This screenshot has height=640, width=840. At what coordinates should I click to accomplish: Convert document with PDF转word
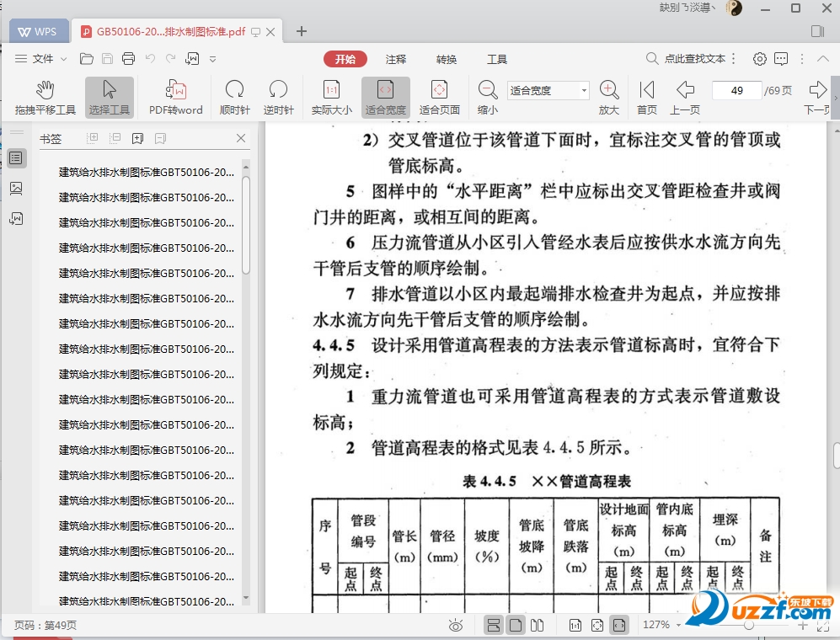coord(176,97)
